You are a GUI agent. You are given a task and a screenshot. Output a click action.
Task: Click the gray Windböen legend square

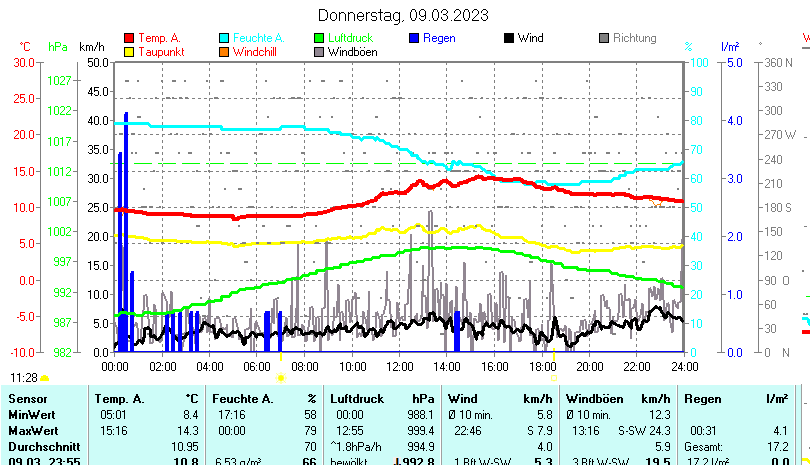319,51
